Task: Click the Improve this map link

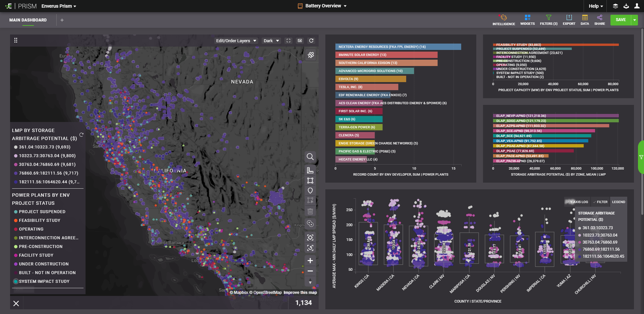Action: coord(300,293)
